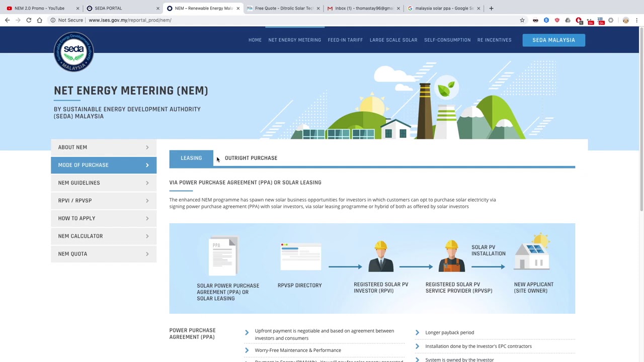
Task: Select the Leasing tab
Action: [191, 158]
